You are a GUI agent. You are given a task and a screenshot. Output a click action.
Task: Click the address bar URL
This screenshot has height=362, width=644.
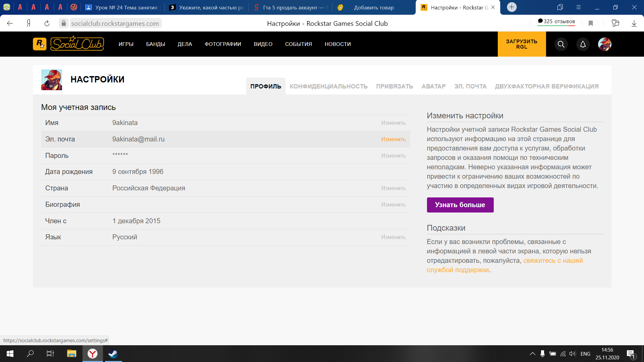115,23
